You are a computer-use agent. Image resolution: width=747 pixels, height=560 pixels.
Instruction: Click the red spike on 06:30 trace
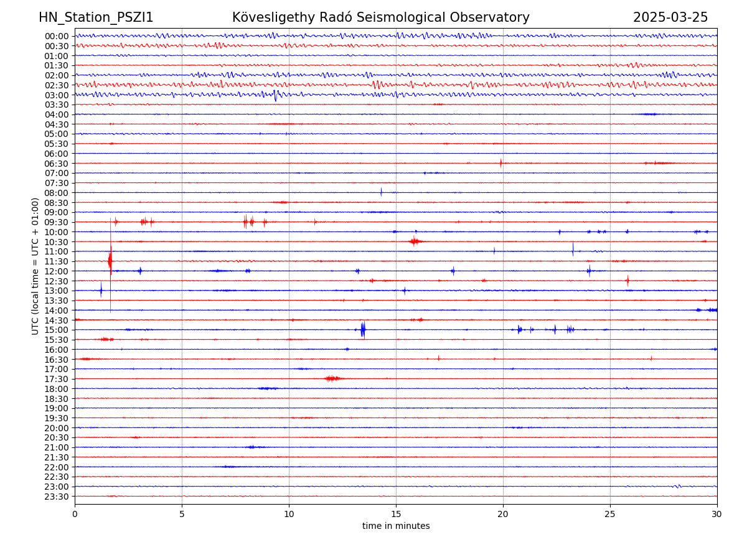point(500,163)
